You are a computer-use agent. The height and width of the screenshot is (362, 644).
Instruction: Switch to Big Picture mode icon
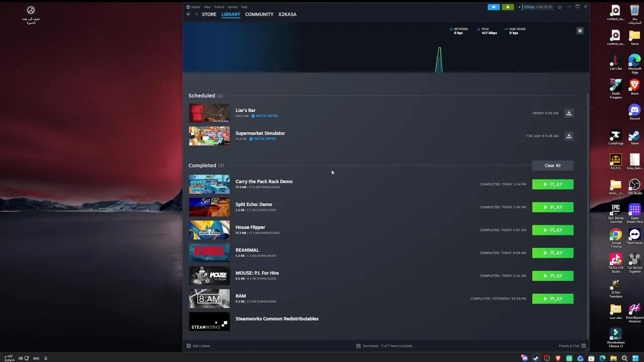[x=559, y=7]
